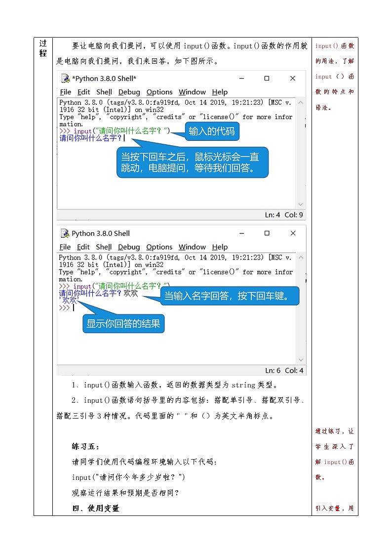Image resolution: width=392 pixels, height=555 pixels.
Task: Open File menu in upper Python Shell window
Action: pyautogui.click(x=65, y=92)
